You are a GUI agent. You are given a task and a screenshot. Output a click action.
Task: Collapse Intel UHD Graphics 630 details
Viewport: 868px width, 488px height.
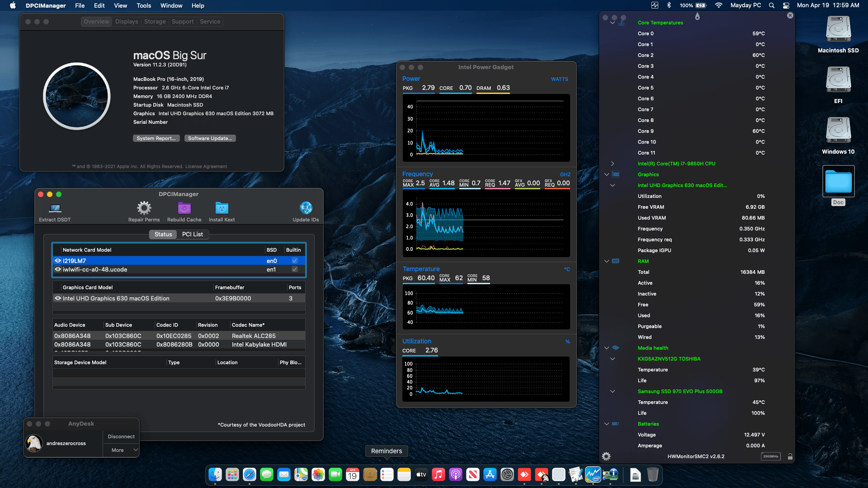(613, 185)
